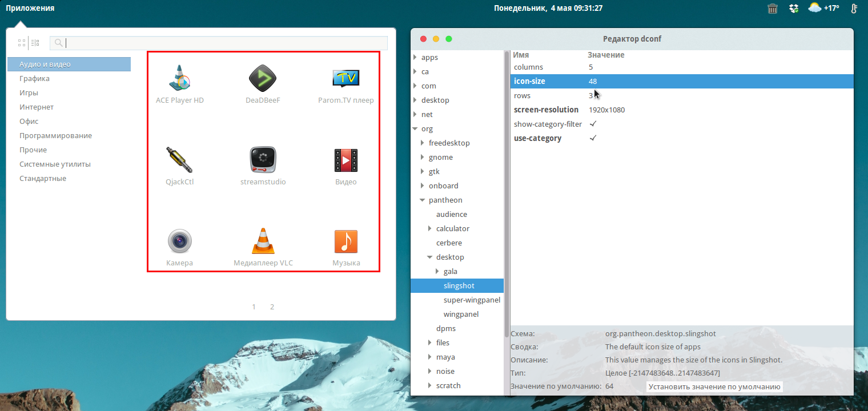
Task: Expand the net tree node
Action: click(415, 114)
